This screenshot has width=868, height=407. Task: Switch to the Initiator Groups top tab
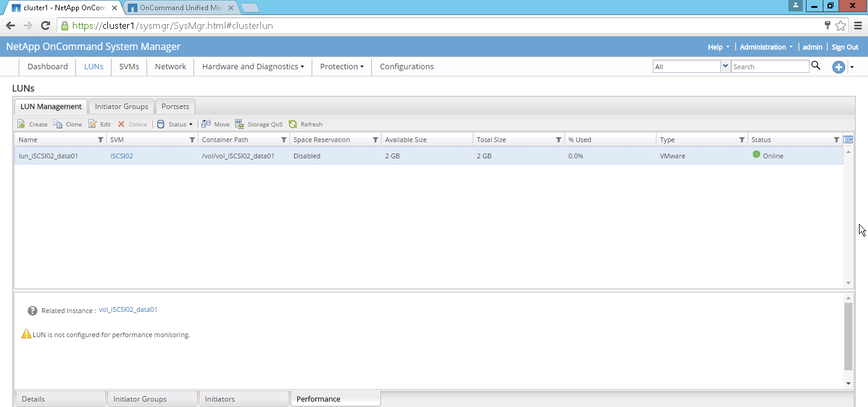click(x=121, y=107)
